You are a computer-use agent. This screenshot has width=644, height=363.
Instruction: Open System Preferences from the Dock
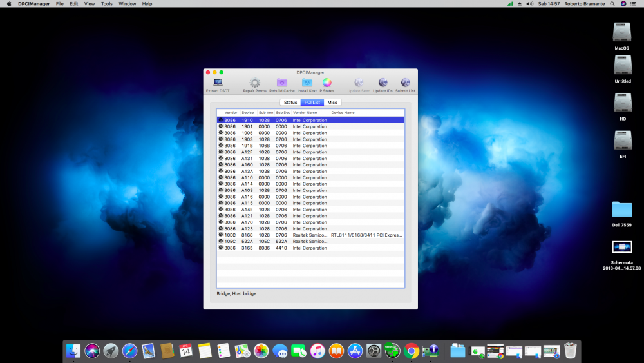click(x=374, y=351)
